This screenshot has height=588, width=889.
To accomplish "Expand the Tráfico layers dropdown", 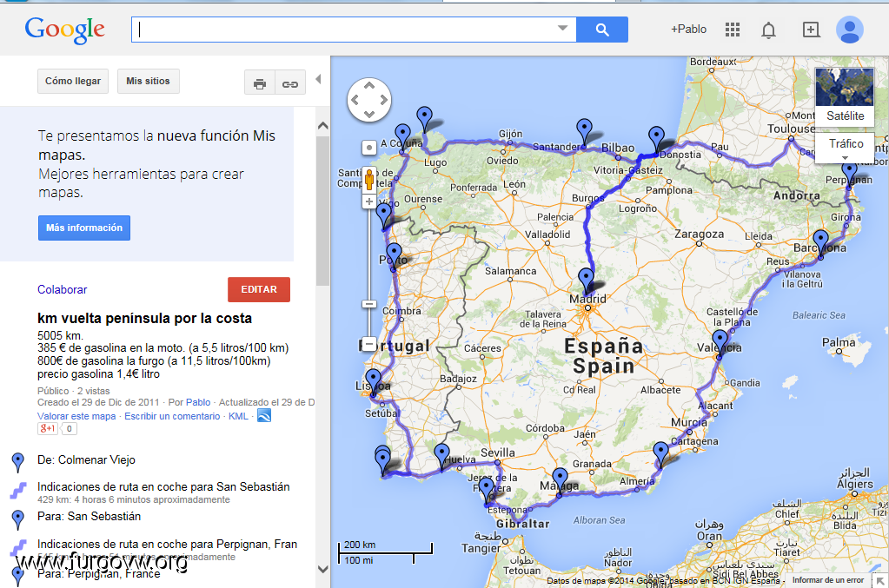I will (846, 148).
